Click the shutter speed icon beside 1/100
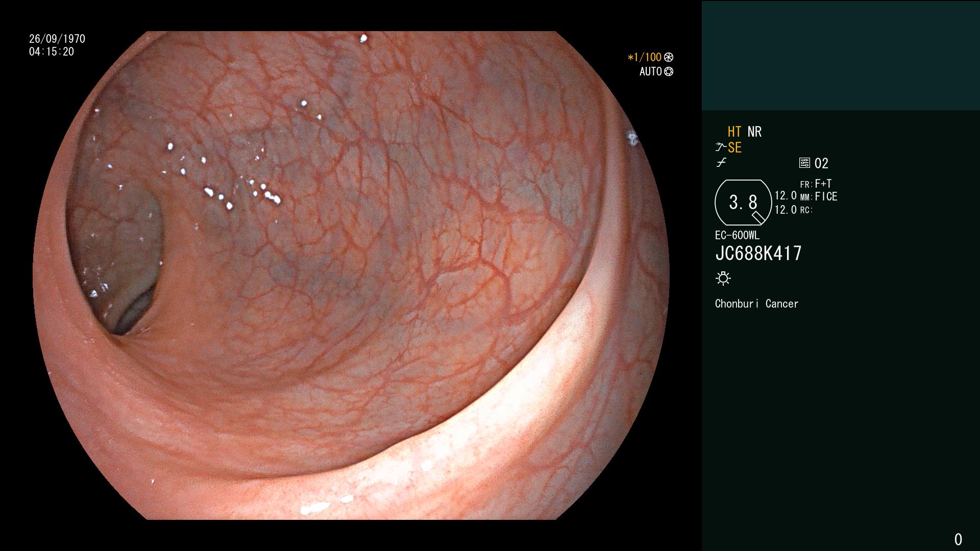 pyautogui.click(x=669, y=58)
